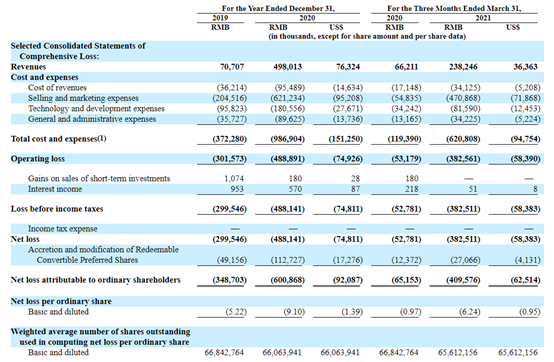Select Basic and diluted loss per share (5.22)
Screen dimensions: 554x362
(x=236, y=312)
